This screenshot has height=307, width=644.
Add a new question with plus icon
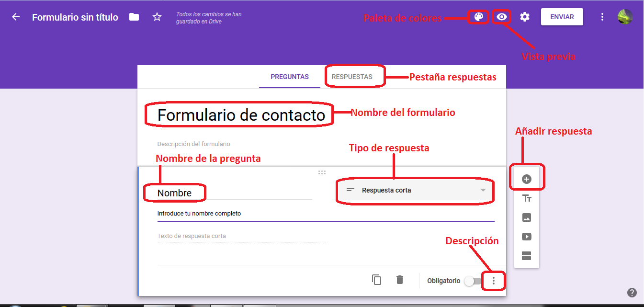tap(527, 179)
